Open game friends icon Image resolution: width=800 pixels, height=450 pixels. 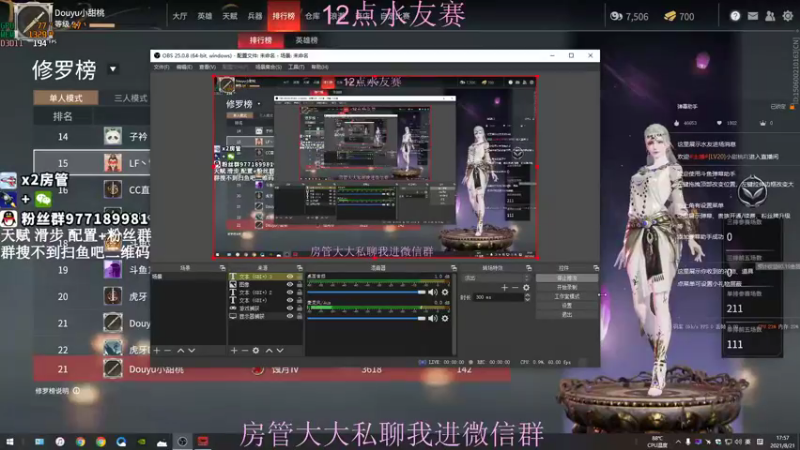click(770, 16)
